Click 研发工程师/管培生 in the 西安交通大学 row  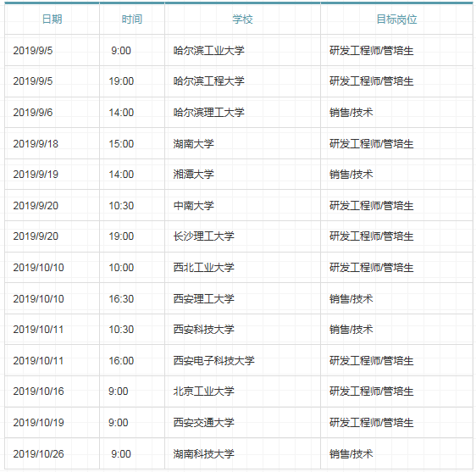tap(372, 423)
